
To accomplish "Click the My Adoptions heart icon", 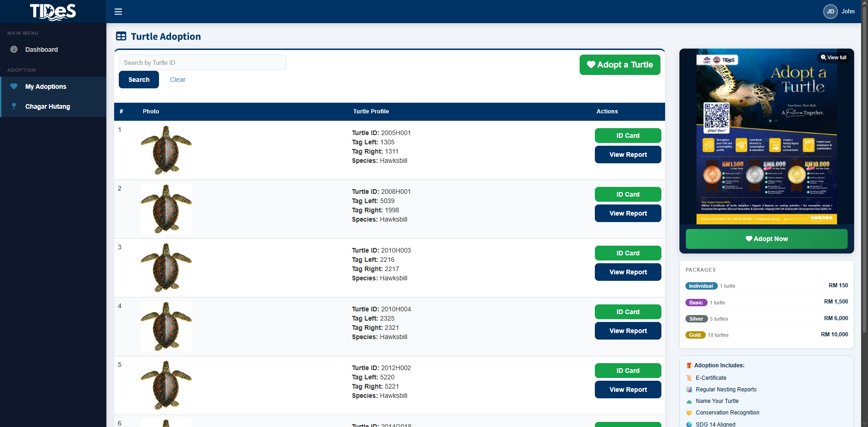I will click(x=14, y=87).
